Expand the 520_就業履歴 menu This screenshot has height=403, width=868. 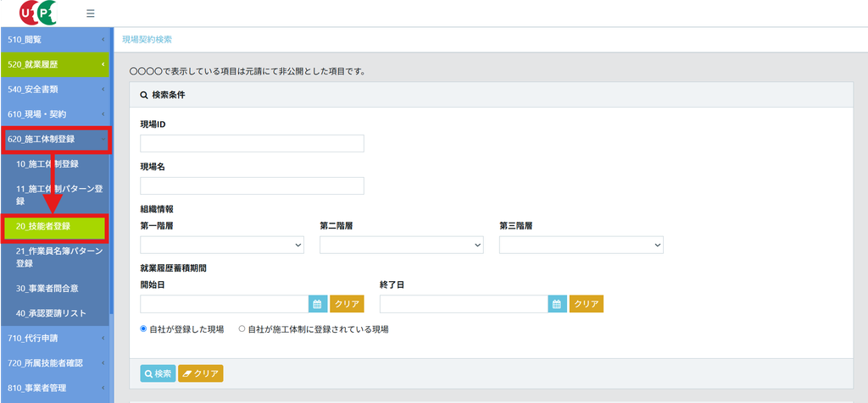55,64
